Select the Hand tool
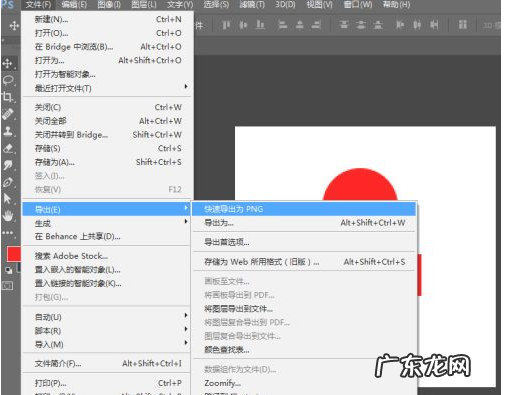Image resolution: width=509 pixels, height=395 pixels. [8, 216]
